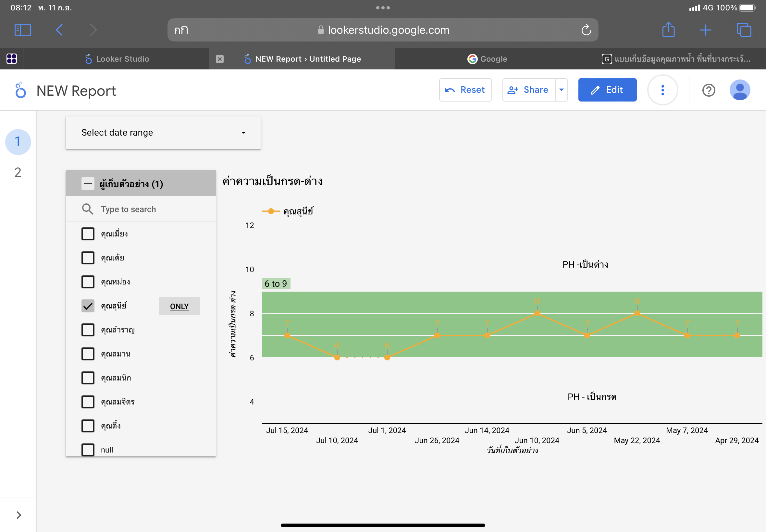Reload the page with refresh icon
Image resolution: width=766 pixels, height=532 pixels.
click(x=586, y=30)
